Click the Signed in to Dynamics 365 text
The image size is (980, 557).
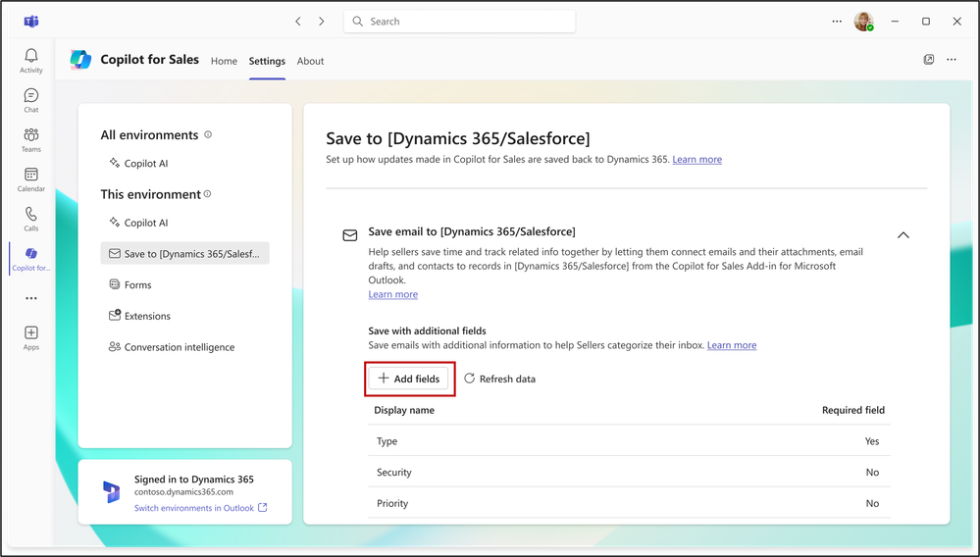pos(194,479)
